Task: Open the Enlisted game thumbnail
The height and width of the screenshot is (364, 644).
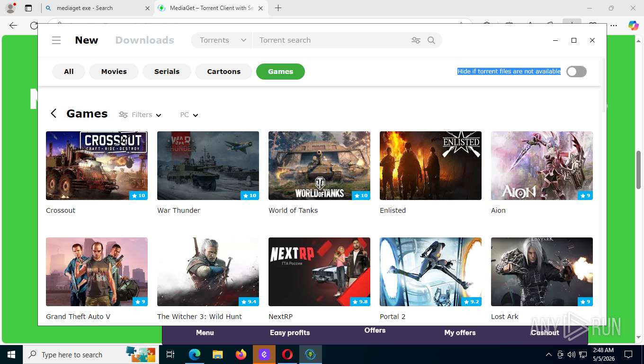Action: tap(430, 165)
